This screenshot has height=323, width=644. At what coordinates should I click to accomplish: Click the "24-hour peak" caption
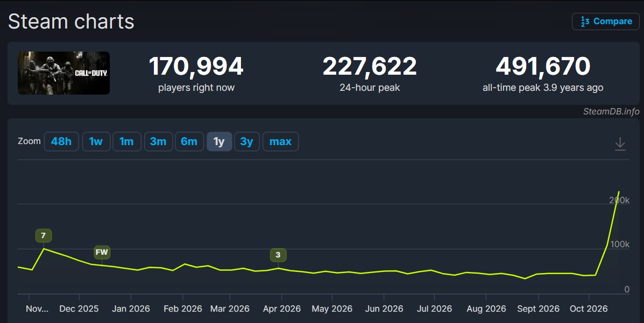[x=370, y=88]
